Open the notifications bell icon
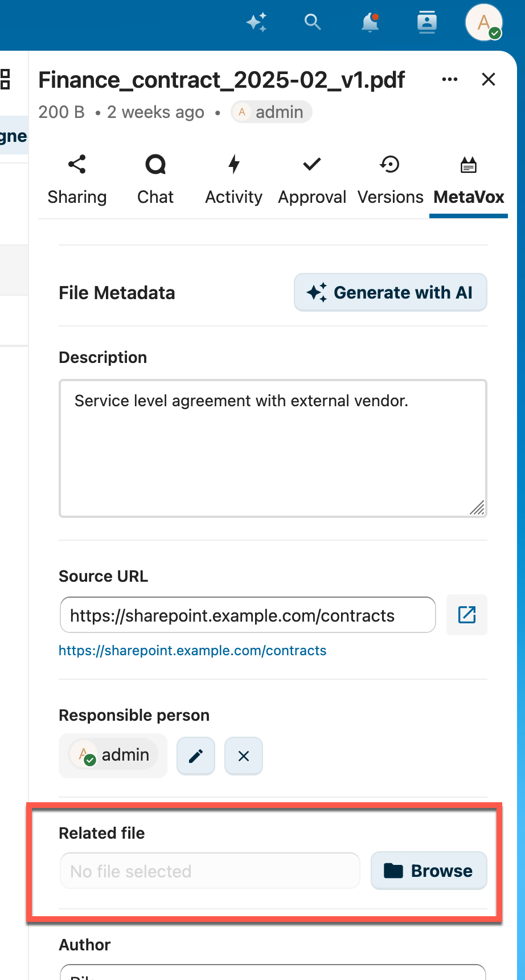The height and width of the screenshot is (980, 525). coord(370,23)
